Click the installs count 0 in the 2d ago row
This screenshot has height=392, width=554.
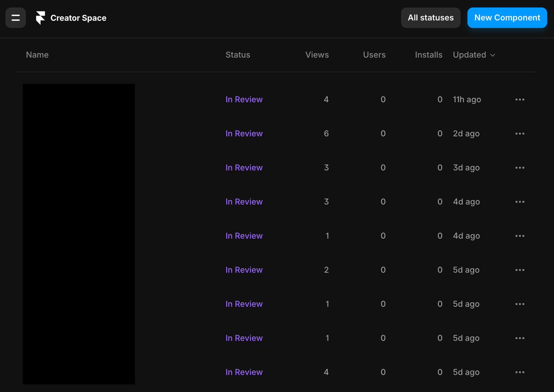(x=440, y=134)
